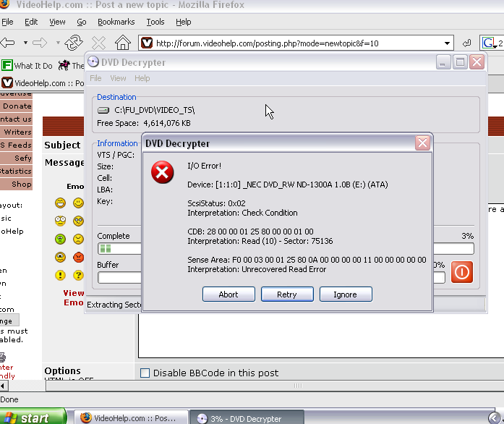Open Sefy sidebar link
The height and width of the screenshot is (424, 504).
pyautogui.click(x=22, y=158)
